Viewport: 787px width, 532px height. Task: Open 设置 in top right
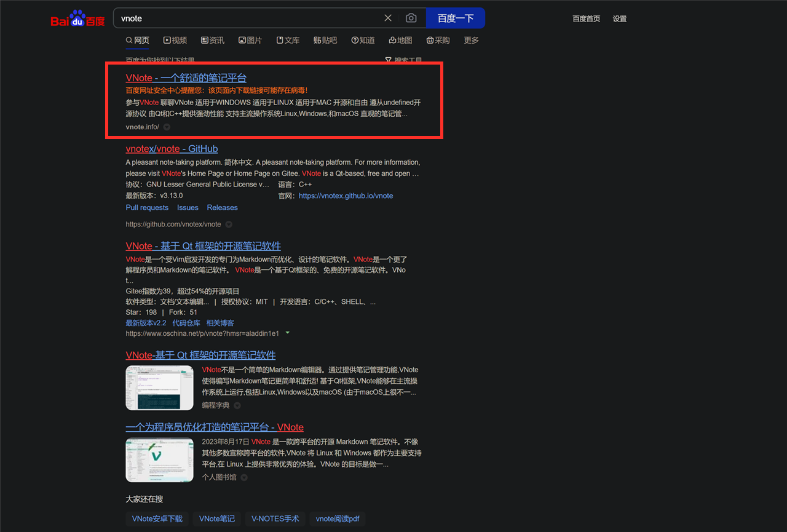(620, 19)
